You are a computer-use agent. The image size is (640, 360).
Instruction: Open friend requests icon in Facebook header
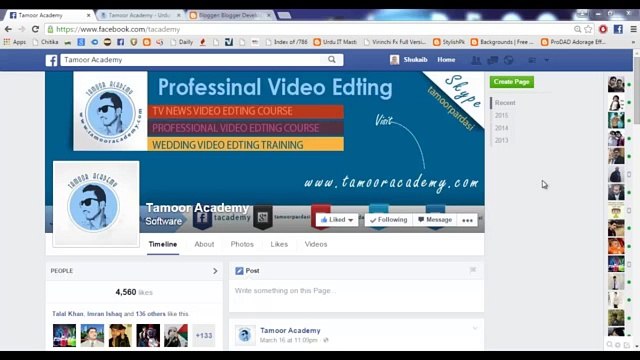pos(476,60)
